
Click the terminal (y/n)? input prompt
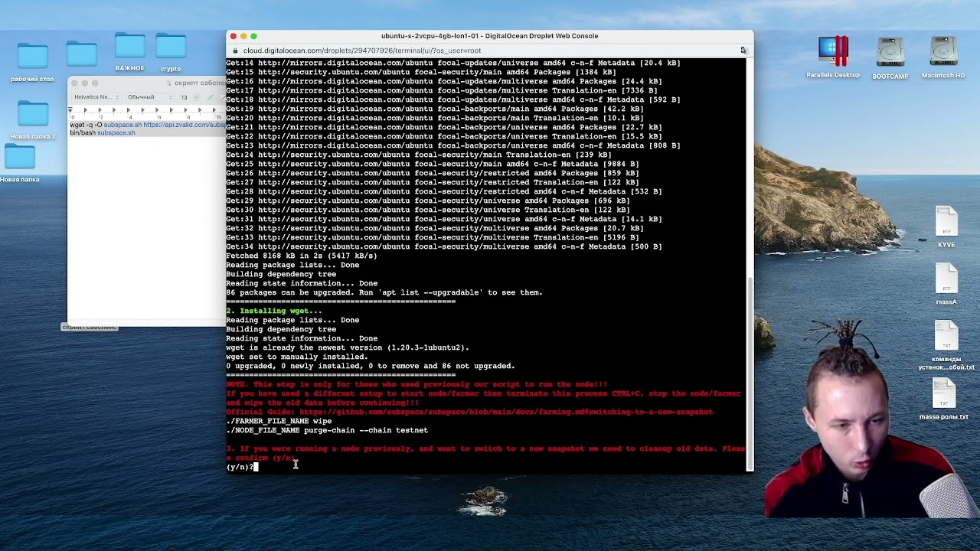(x=242, y=467)
